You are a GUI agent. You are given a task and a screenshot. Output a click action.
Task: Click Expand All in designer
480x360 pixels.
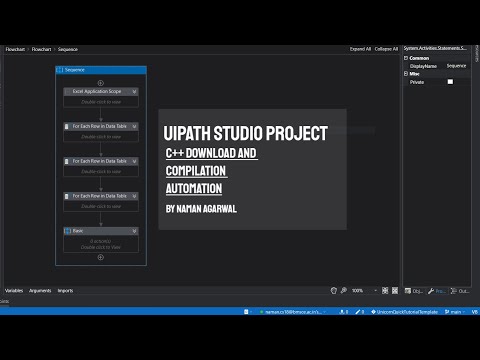click(x=360, y=49)
